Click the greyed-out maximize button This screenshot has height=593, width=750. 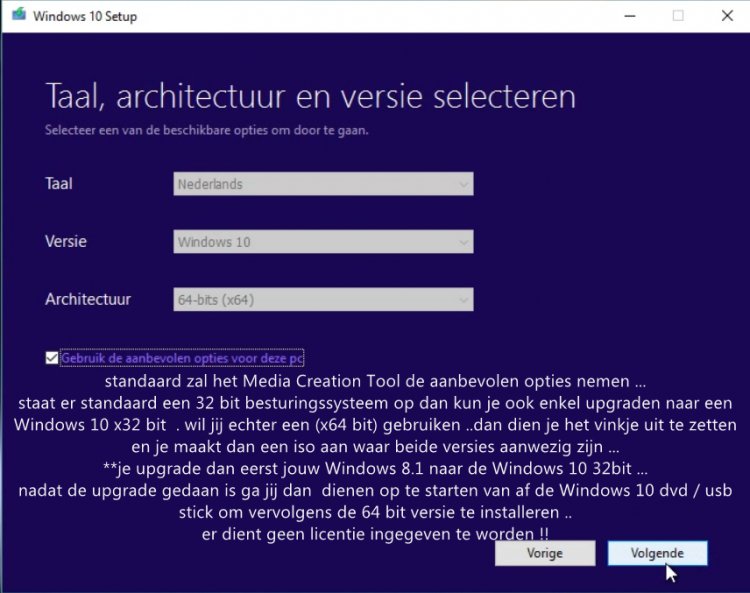pos(677,16)
